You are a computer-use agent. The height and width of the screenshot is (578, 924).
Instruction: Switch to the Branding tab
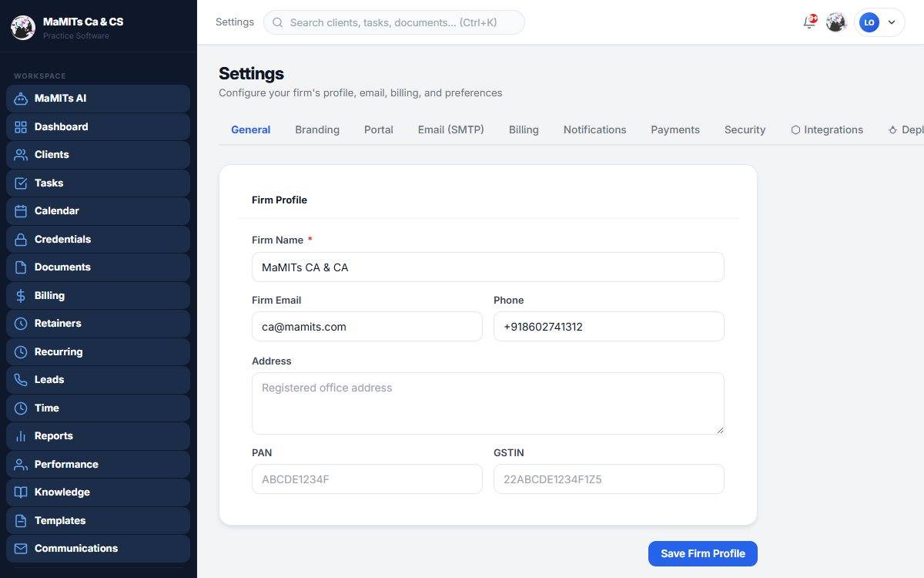(317, 129)
